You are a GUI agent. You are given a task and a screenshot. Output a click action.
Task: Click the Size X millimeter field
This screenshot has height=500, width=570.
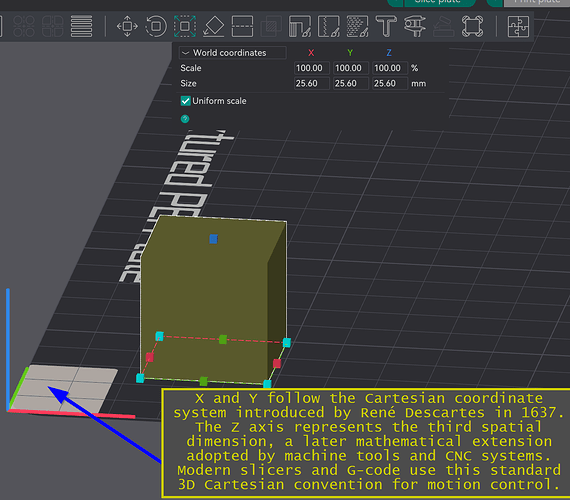[312, 83]
